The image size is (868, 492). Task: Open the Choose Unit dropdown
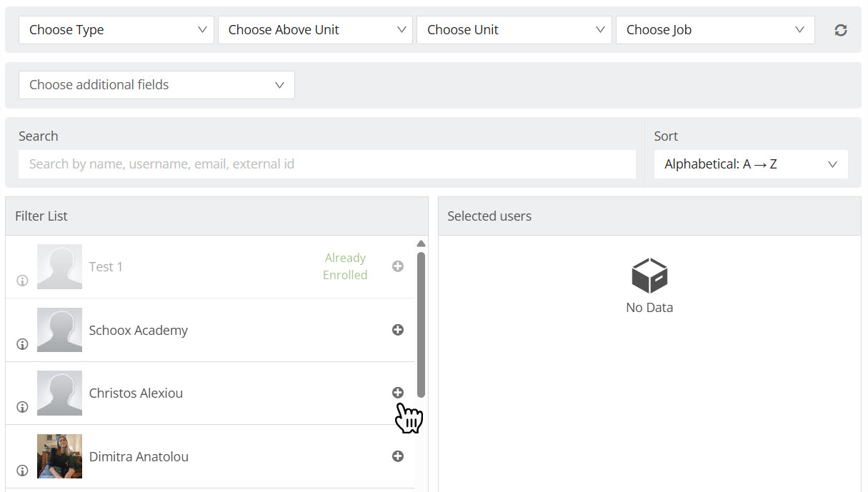[x=514, y=30]
